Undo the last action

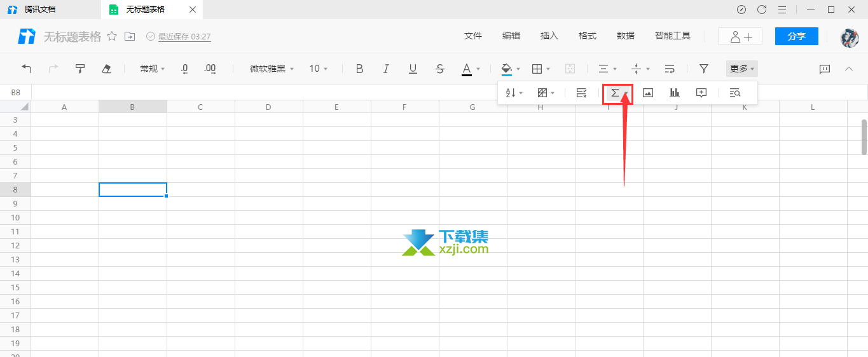[27, 69]
